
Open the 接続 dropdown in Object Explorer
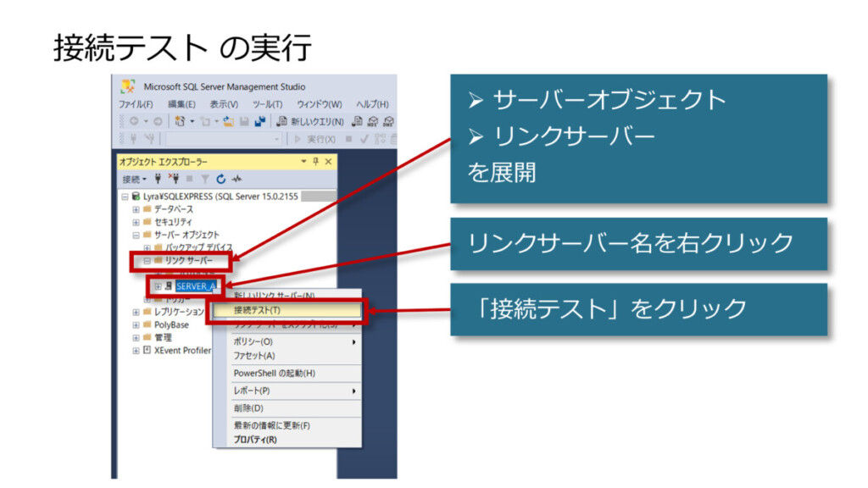click(x=134, y=179)
